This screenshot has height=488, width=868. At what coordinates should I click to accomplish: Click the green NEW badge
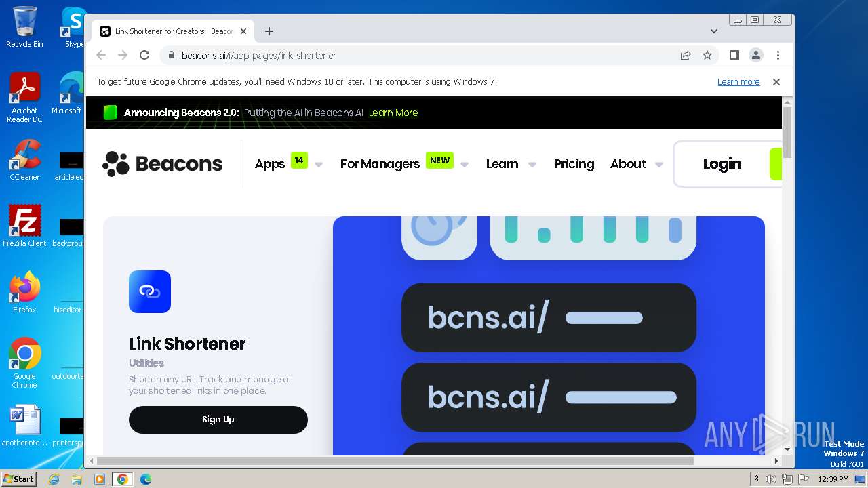pos(439,161)
